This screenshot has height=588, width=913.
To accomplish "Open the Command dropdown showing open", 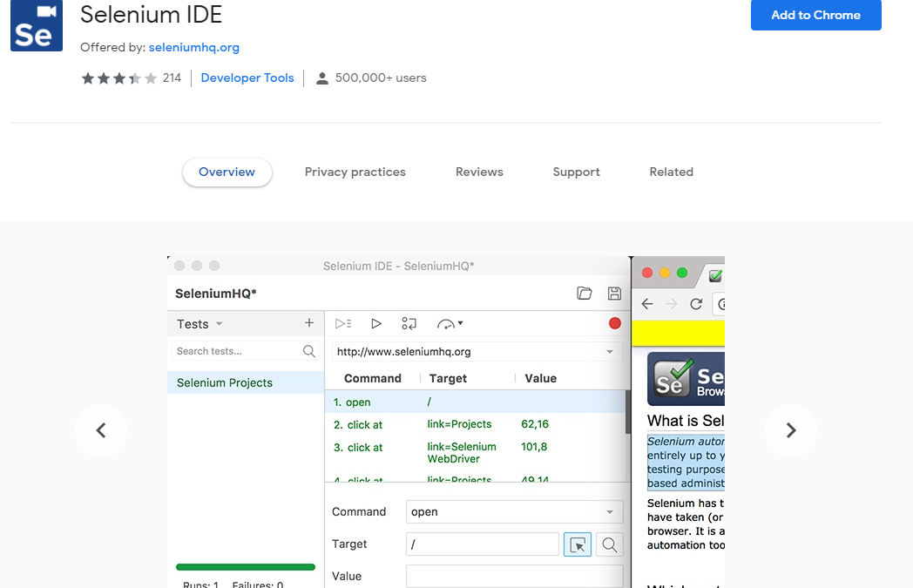I will tap(514, 511).
